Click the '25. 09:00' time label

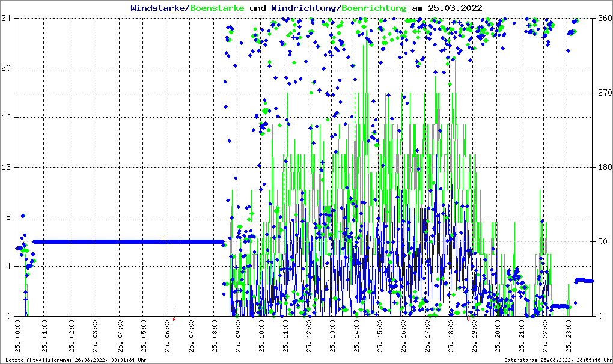click(x=238, y=336)
